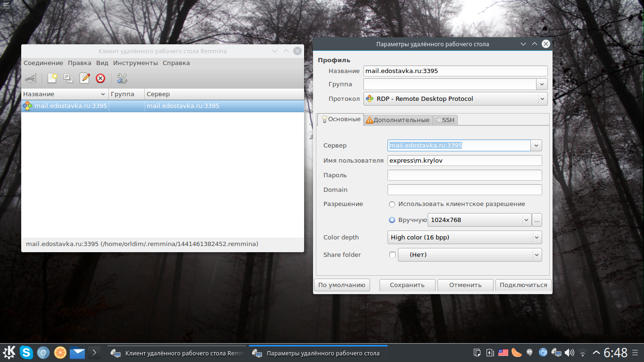Create a new connection profile via toolbar icon
Screen dimensions: 644x362
click(x=52, y=78)
